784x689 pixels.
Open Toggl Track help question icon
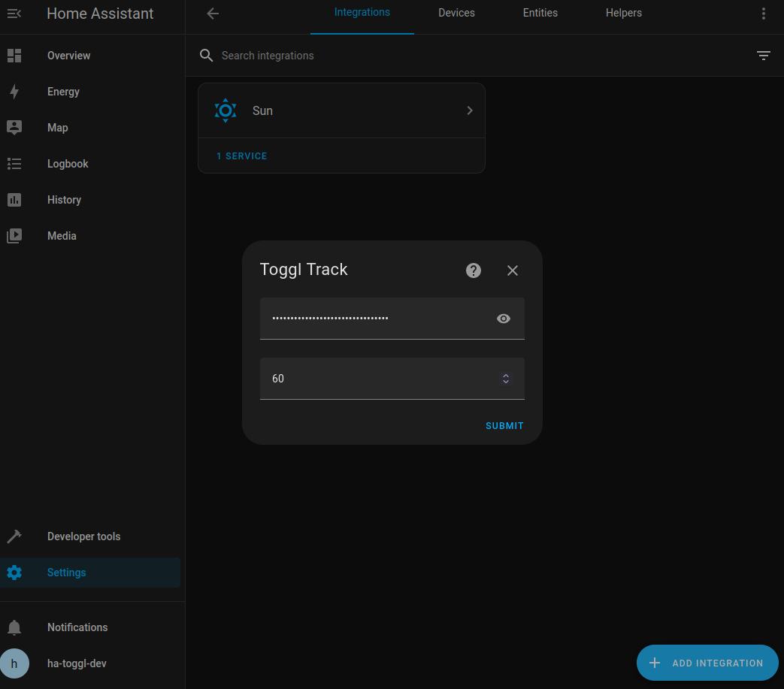click(474, 270)
